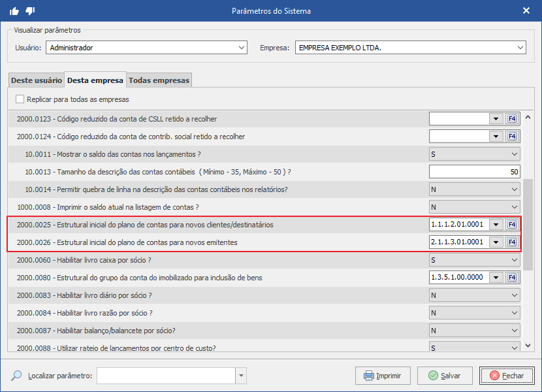Image resolution: width=542 pixels, height=392 pixels.
Task: Open the Empresa dropdown list
Action: pyautogui.click(x=520, y=48)
